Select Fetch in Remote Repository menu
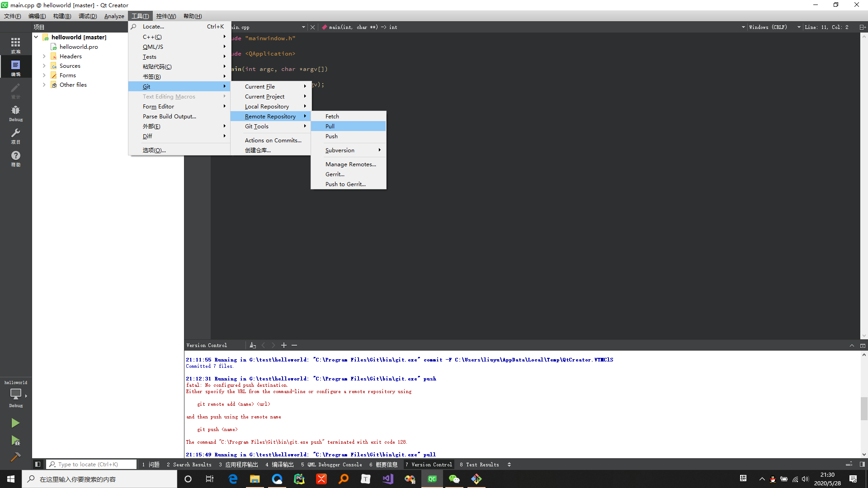 (x=349, y=116)
